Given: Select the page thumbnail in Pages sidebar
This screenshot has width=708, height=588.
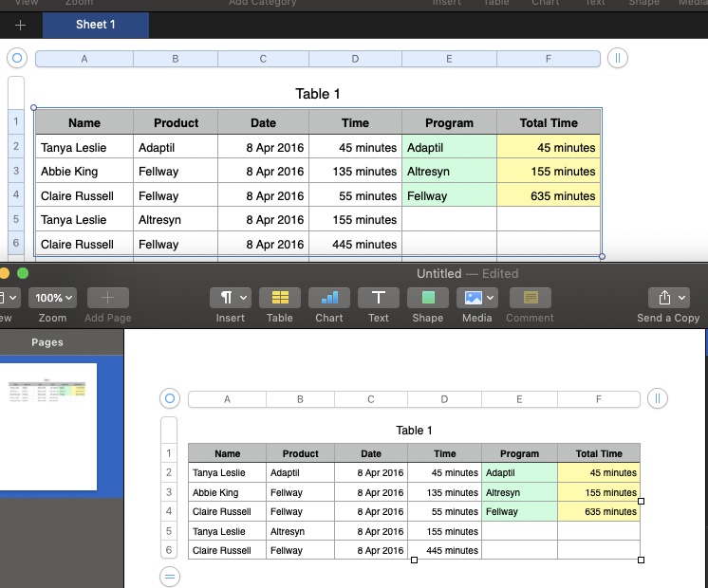Looking at the screenshot, I should (47, 426).
